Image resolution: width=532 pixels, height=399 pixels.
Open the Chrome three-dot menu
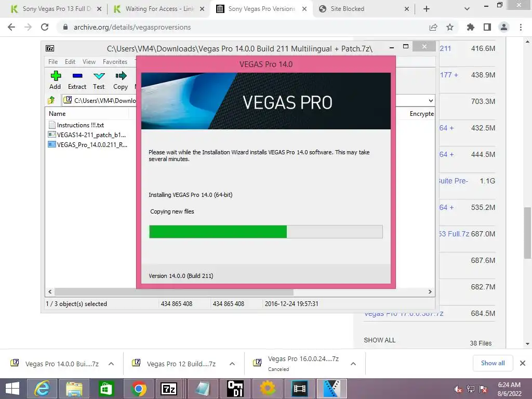point(521,27)
